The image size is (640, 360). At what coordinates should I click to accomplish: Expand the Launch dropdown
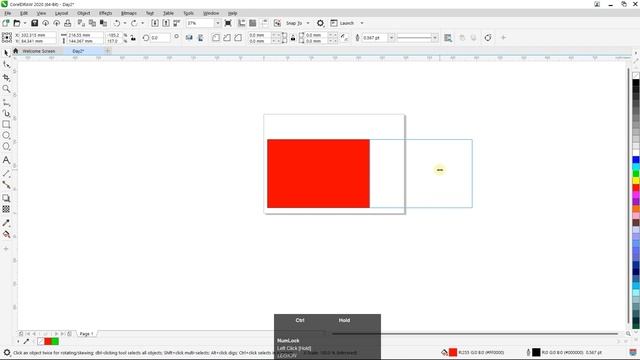[362, 23]
